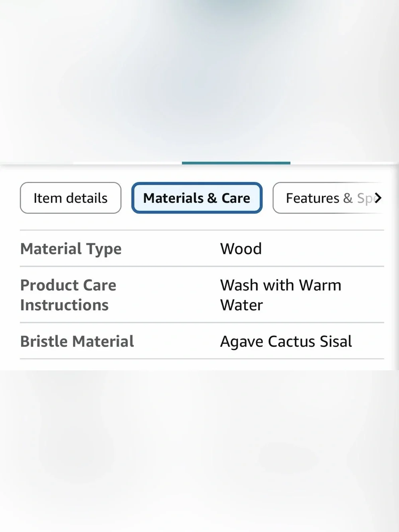The width and height of the screenshot is (399, 532).
Task: Select the Bristle Material label
Action: (x=77, y=341)
